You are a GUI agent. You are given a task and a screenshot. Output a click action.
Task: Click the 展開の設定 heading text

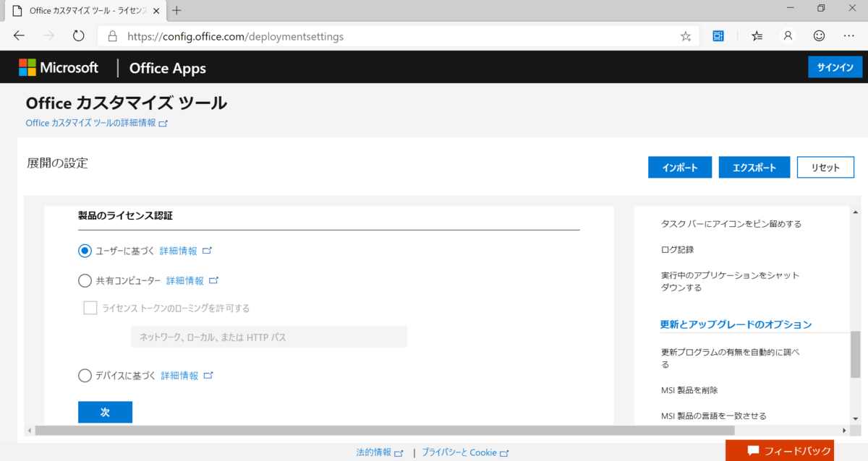(57, 163)
